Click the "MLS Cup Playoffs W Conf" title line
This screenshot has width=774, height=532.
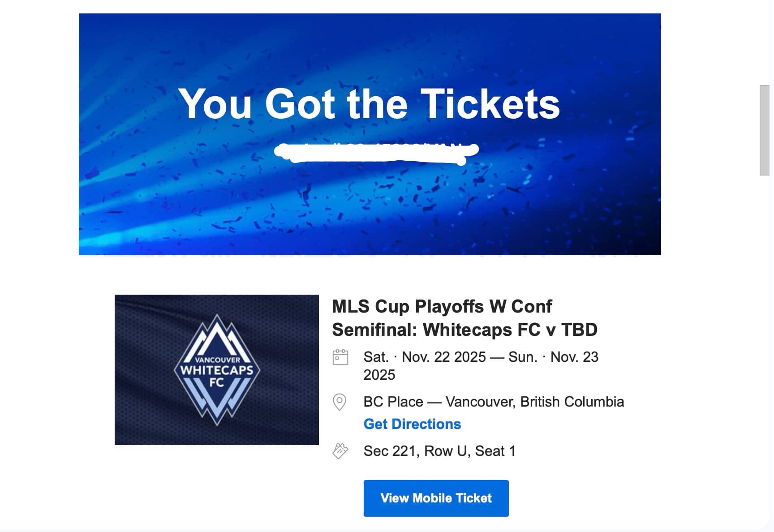[x=442, y=307]
